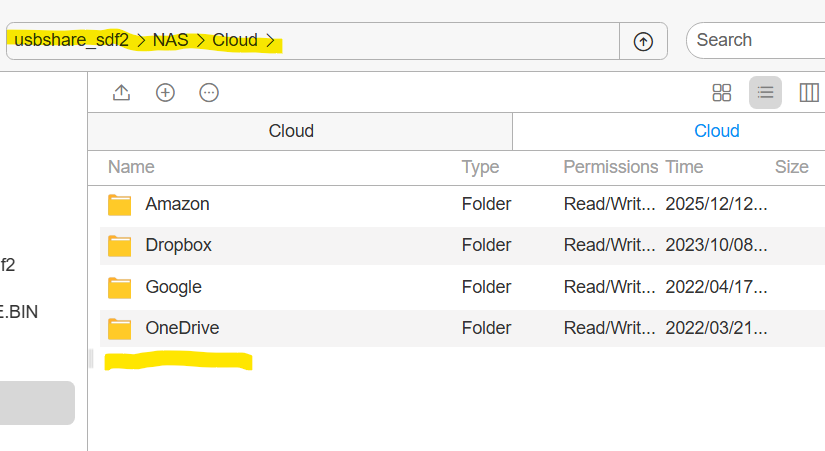This screenshot has width=825, height=451.
Task: Switch to list view
Action: [x=765, y=93]
